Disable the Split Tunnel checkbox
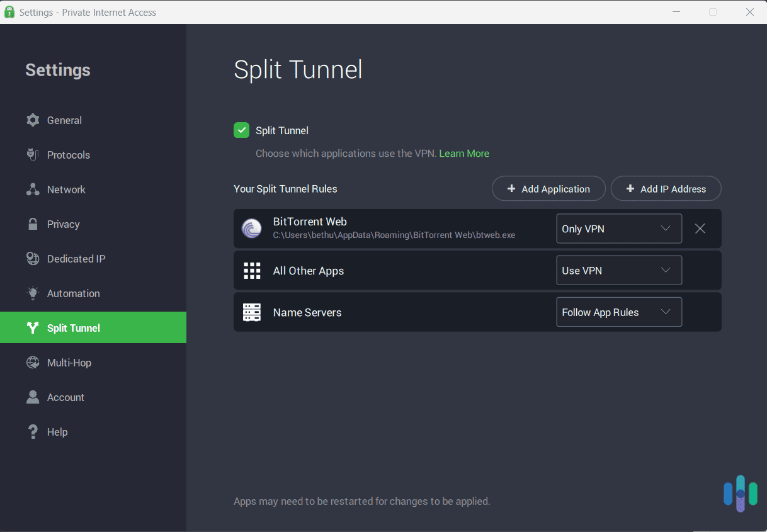This screenshot has height=532, width=767. click(x=241, y=130)
